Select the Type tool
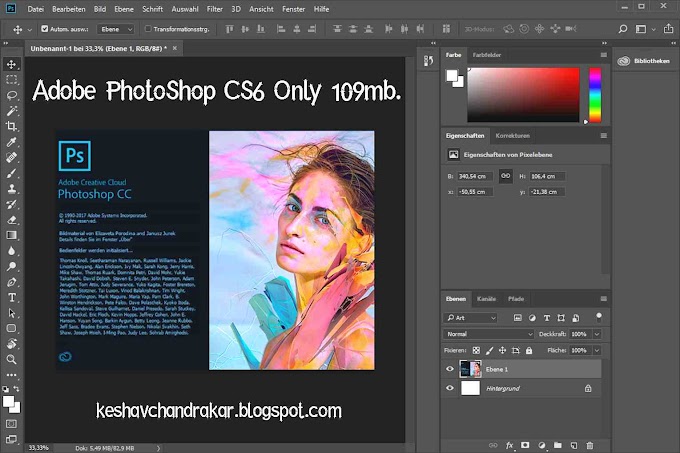 click(x=12, y=297)
